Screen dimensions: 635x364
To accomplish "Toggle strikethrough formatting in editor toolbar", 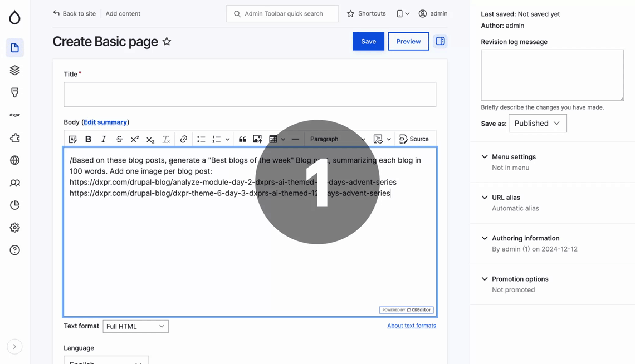I will (119, 139).
